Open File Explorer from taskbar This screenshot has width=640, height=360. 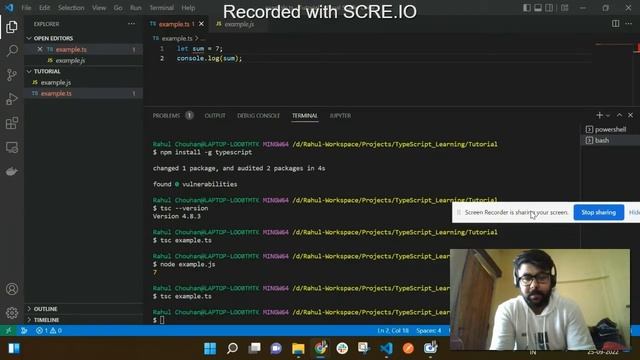pyautogui.click(x=298, y=348)
